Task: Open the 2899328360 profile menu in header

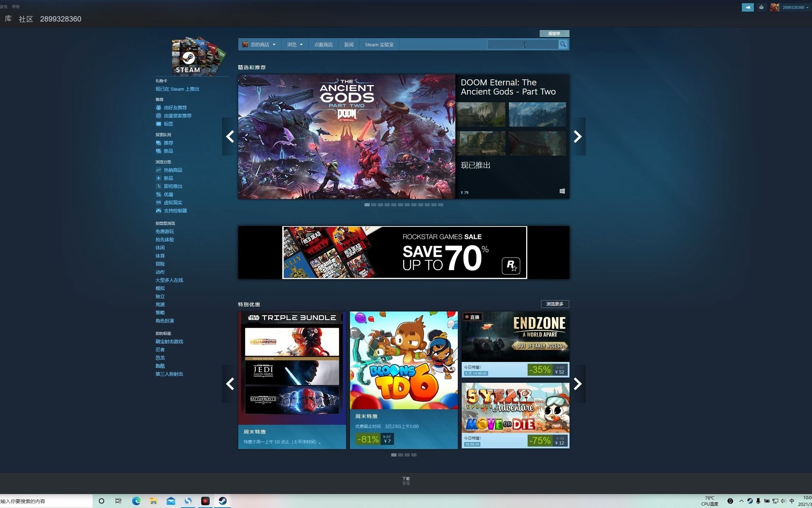Action: [61, 19]
